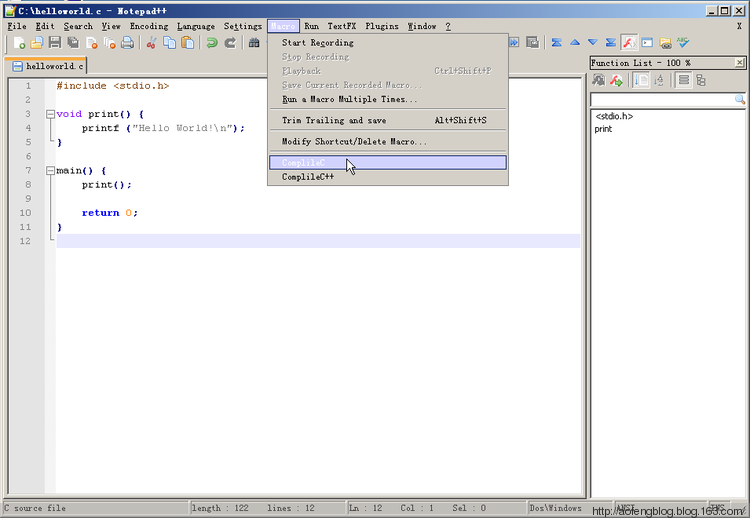Viewport: 750px width, 518px height.
Task: Save the file using the floppy disk icon
Action: (x=55, y=43)
